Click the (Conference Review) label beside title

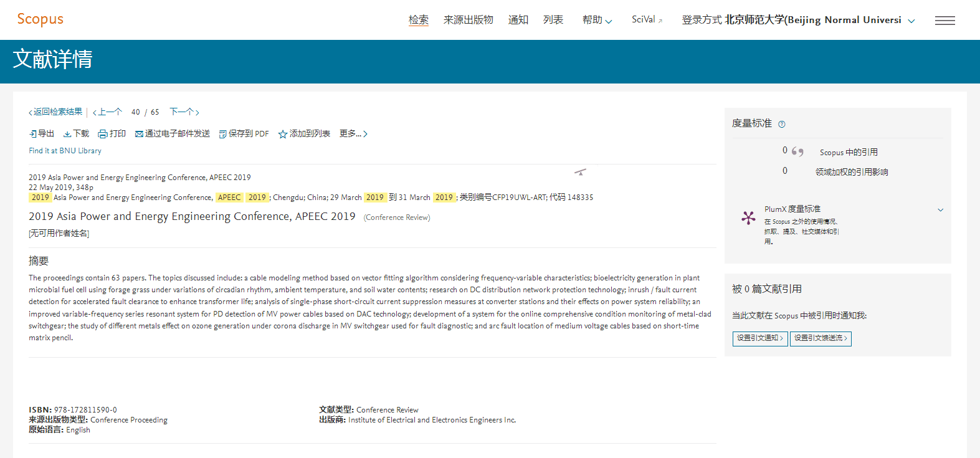(397, 217)
